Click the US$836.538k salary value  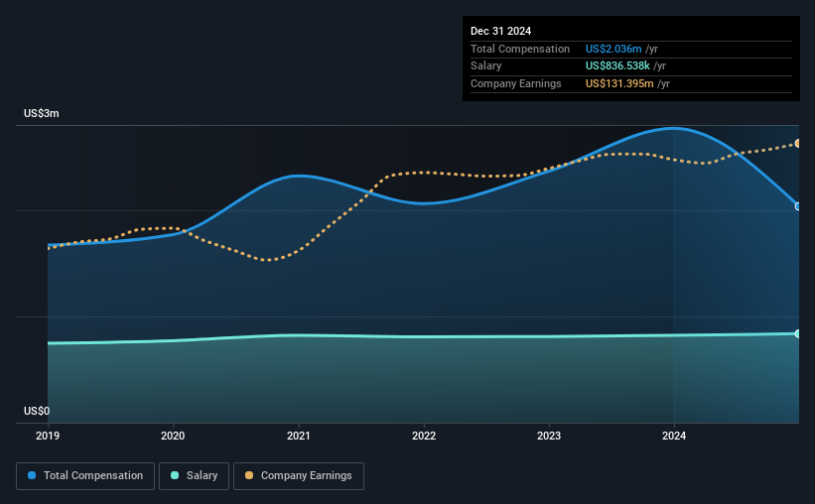617,66
